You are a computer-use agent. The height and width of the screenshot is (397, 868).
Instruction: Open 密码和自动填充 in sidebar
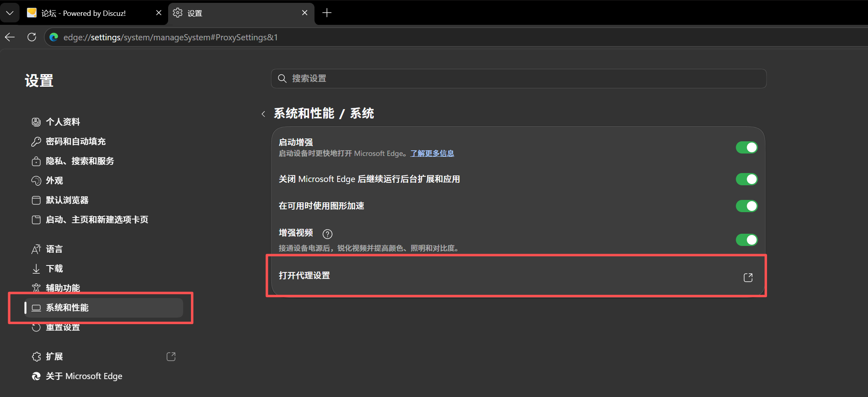click(104, 141)
